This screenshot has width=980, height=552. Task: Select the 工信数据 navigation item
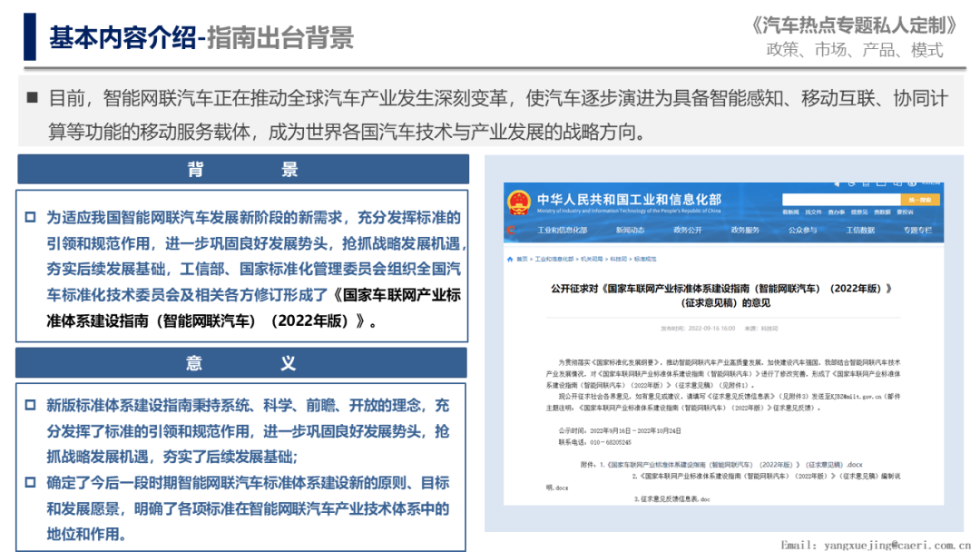[860, 231]
